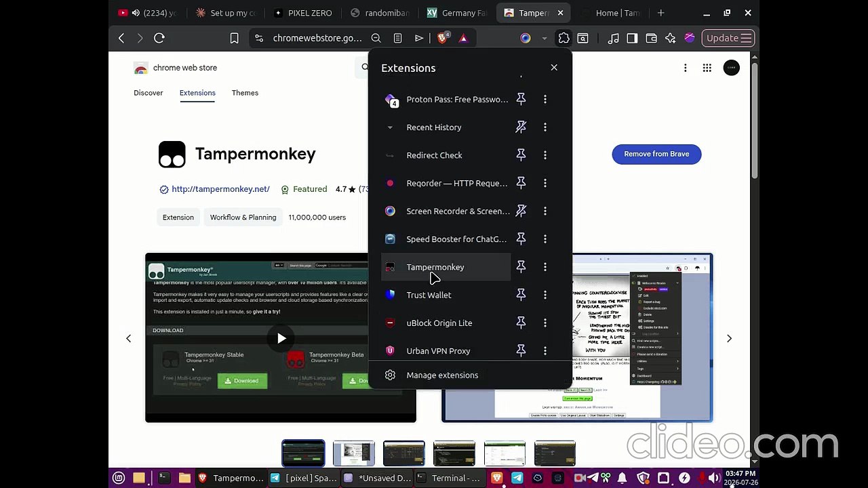868x488 pixels.
Task: Open more options for Tampermonkey
Action: 545,267
